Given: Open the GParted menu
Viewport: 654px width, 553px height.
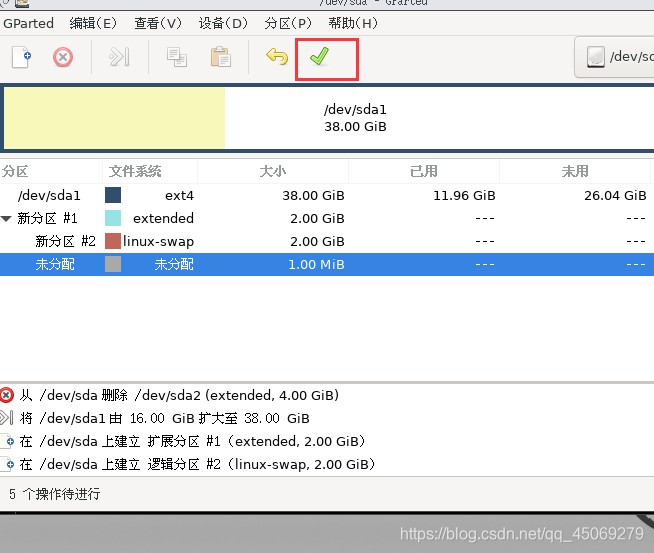Looking at the screenshot, I should (28, 23).
